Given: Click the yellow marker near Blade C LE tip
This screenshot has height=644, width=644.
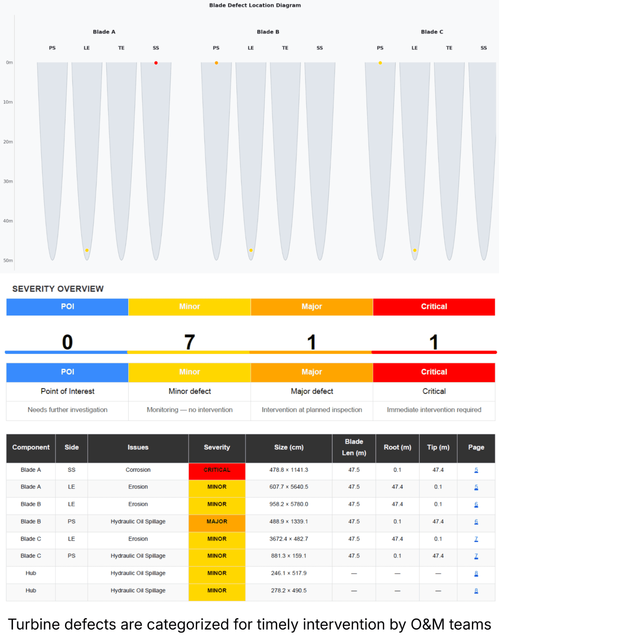Looking at the screenshot, I should (415, 250).
